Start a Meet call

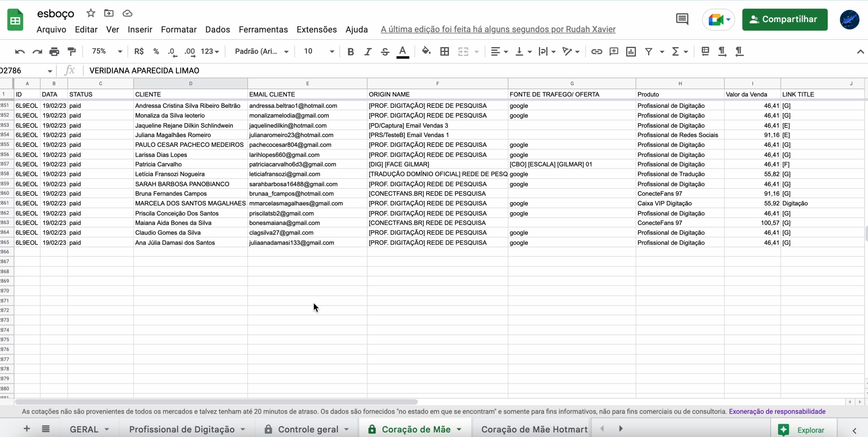[x=718, y=19]
